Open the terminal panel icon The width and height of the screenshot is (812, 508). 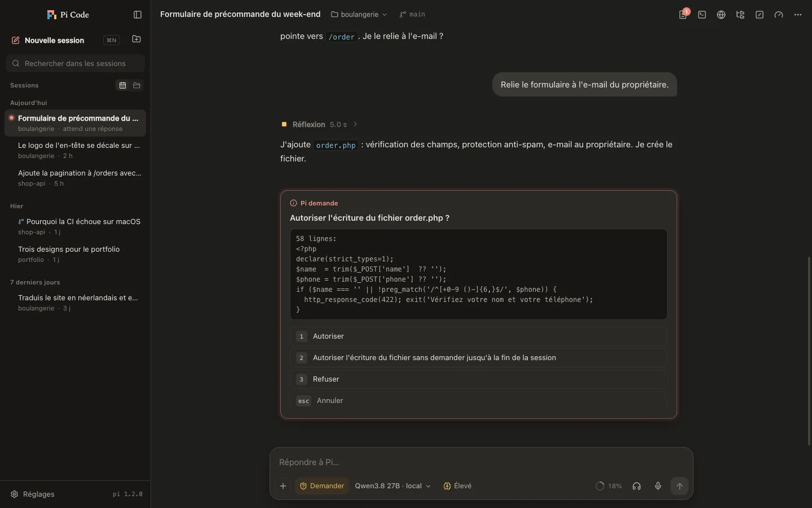[x=702, y=15]
